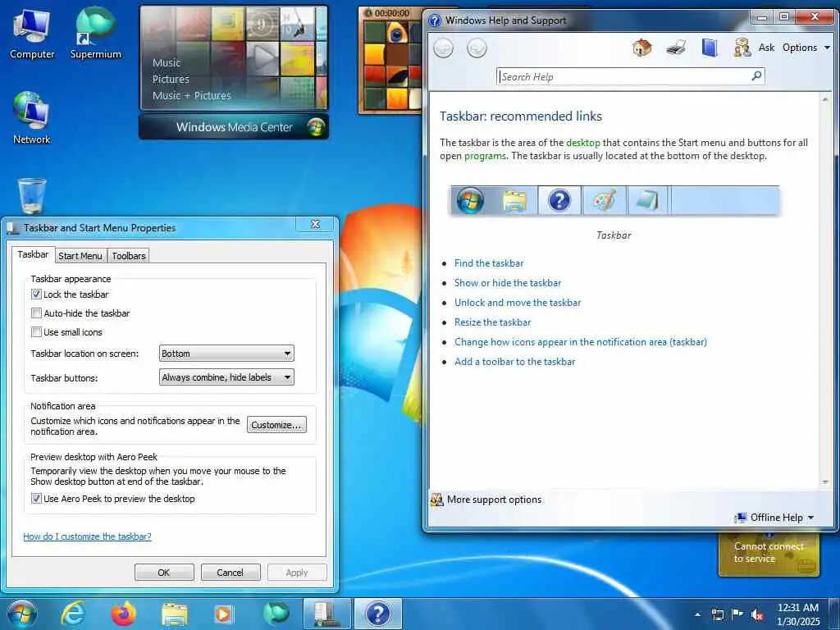
Task: Expand the Options menu in Help
Action: pyautogui.click(x=806, y=48)
